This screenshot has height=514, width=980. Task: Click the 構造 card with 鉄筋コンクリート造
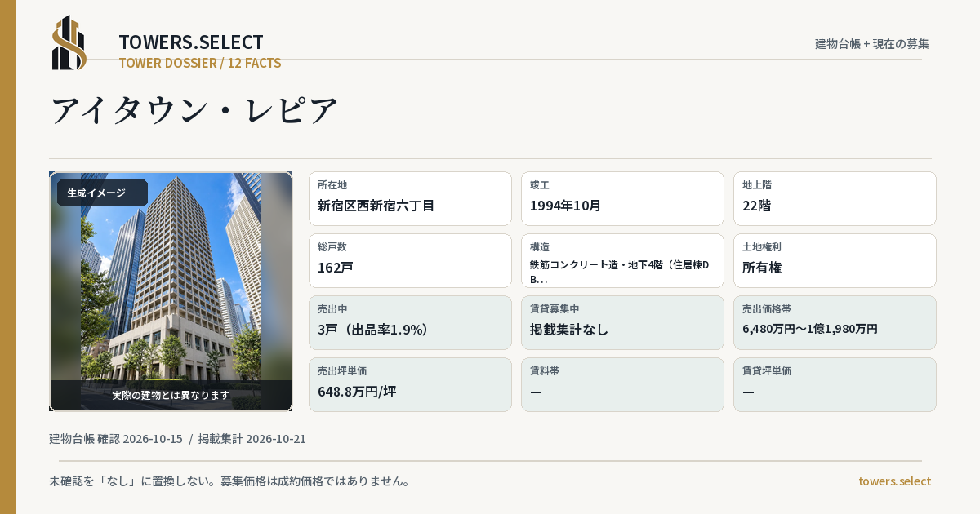(622, 260)
